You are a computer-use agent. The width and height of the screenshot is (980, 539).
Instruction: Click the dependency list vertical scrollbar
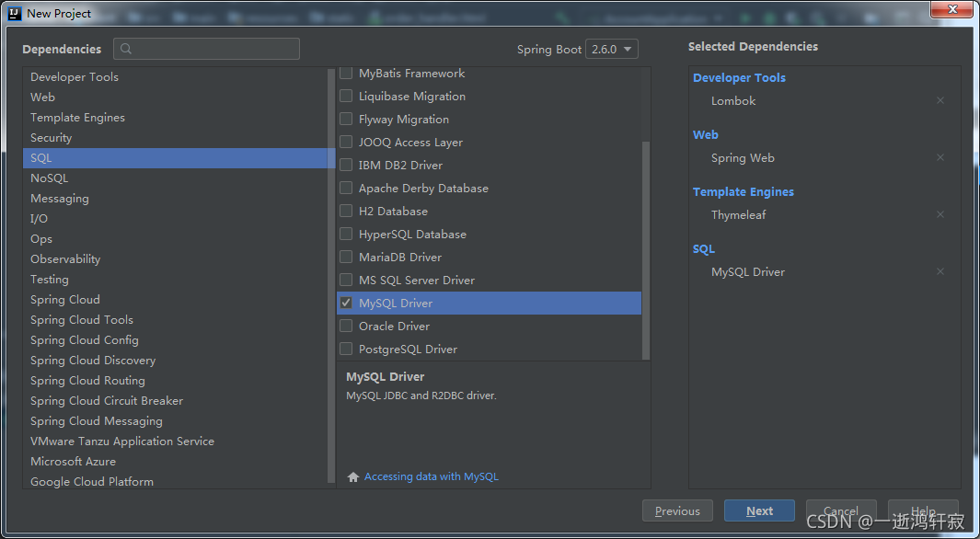[x=646, y=251]
